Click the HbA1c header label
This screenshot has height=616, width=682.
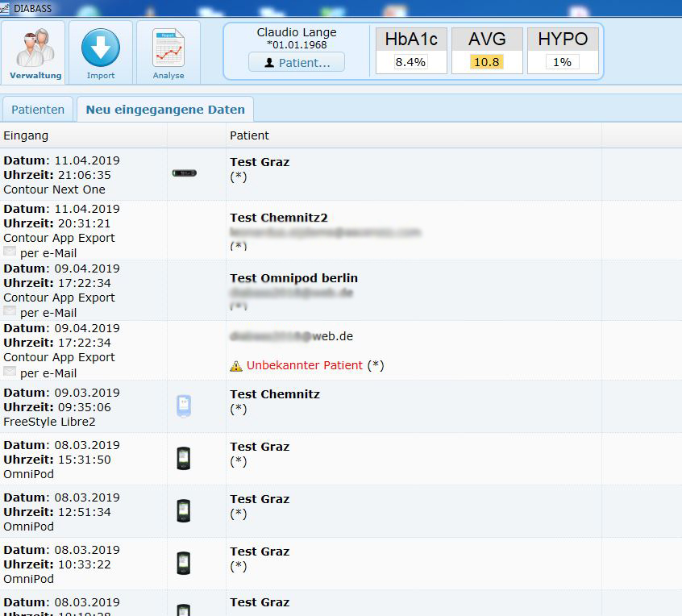(411, 40)
